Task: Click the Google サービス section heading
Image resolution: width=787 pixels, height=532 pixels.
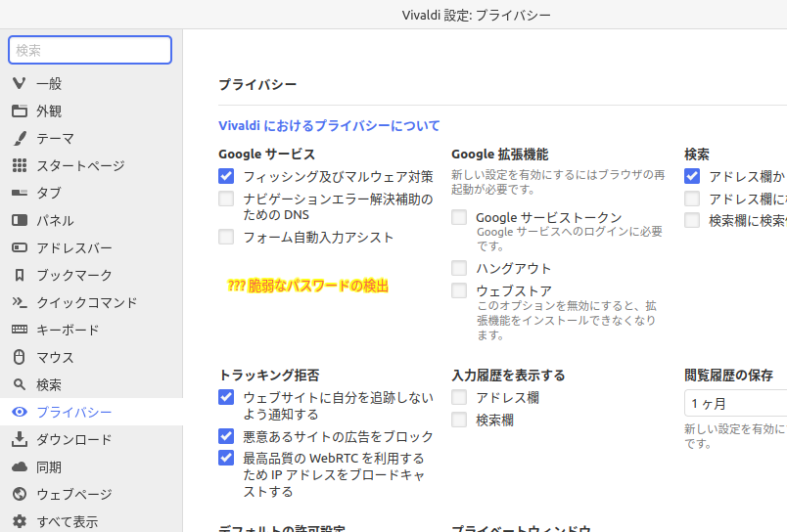Action: pyautogui.click(x=266, y=154)
